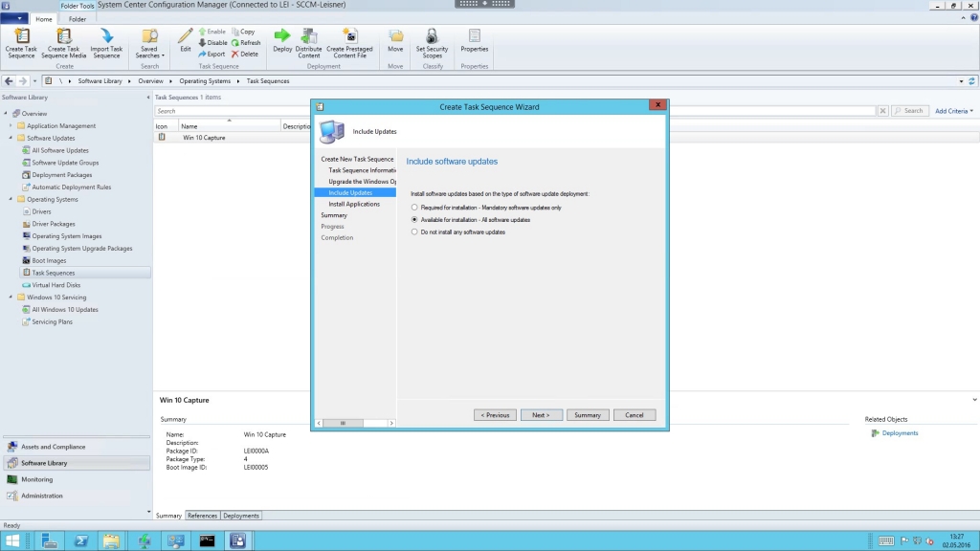Click Disable in Task Sequence group
Screen dimensions: 980x551
pos(212,42)
